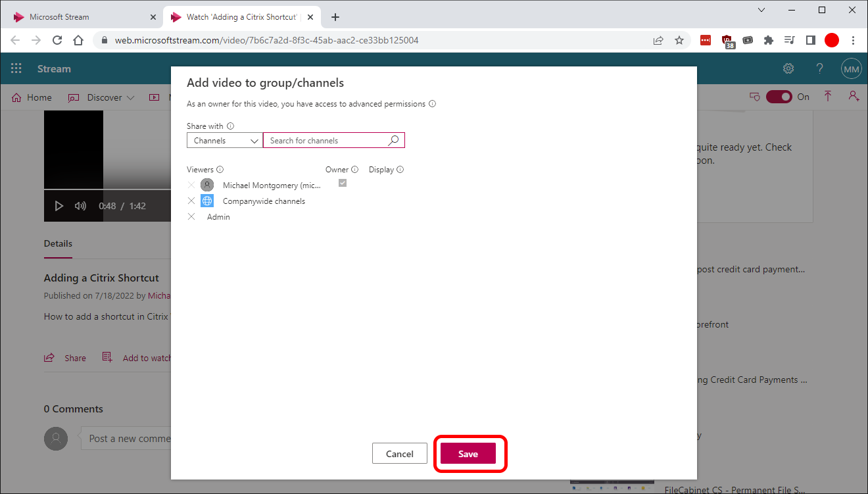Click info icon next to Share with
This screenshot has height=494, width=868.
click(231, 126)
